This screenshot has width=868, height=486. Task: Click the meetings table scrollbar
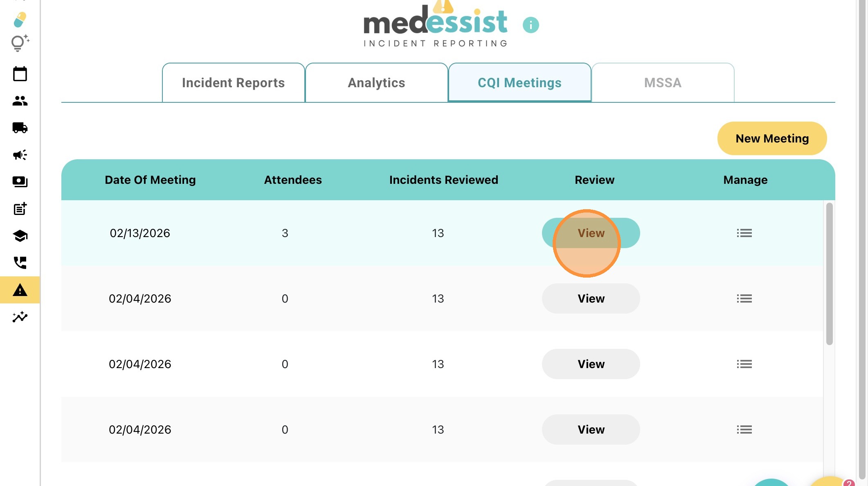coord(829,274)
